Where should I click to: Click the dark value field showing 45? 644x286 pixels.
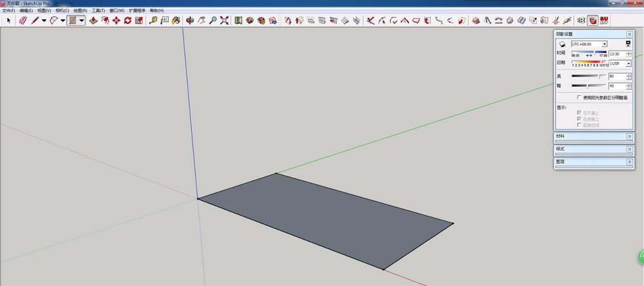coord(618,86)
